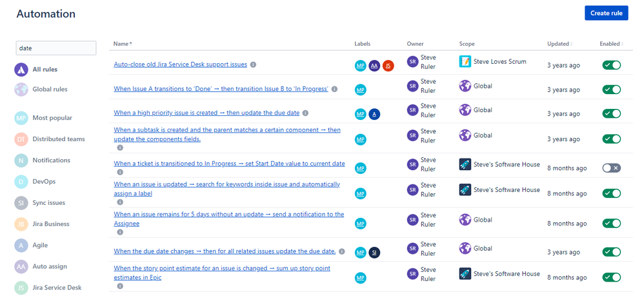Screen dimensions: 644x299
Task: Click the DT Distributed teams sidebar badge
Action: [21, 139]
